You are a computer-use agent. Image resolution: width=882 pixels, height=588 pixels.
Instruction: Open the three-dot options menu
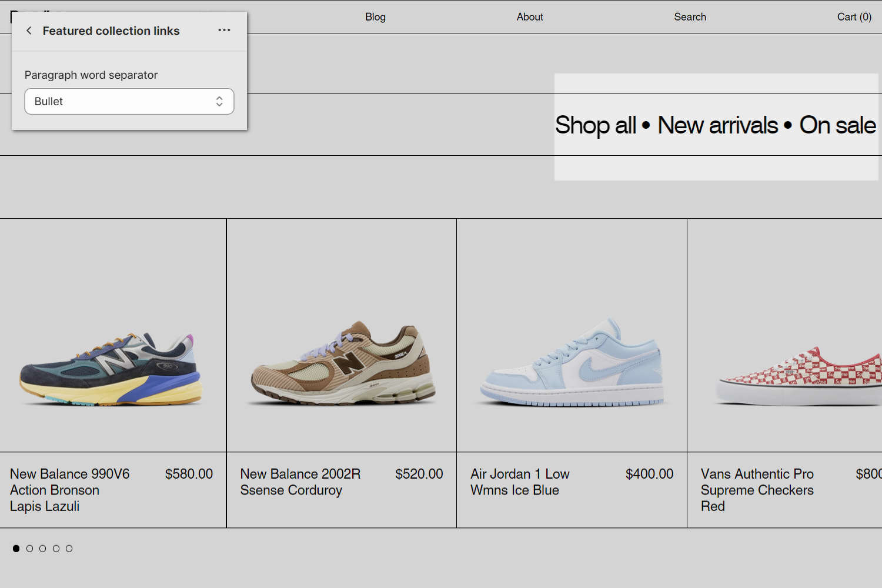[x=224, y=30]
